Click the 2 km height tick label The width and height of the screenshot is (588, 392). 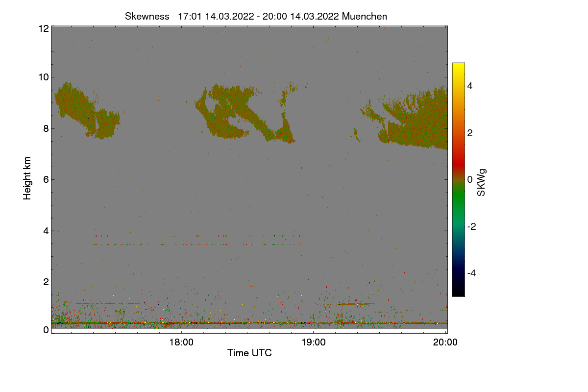pos(45,282)
